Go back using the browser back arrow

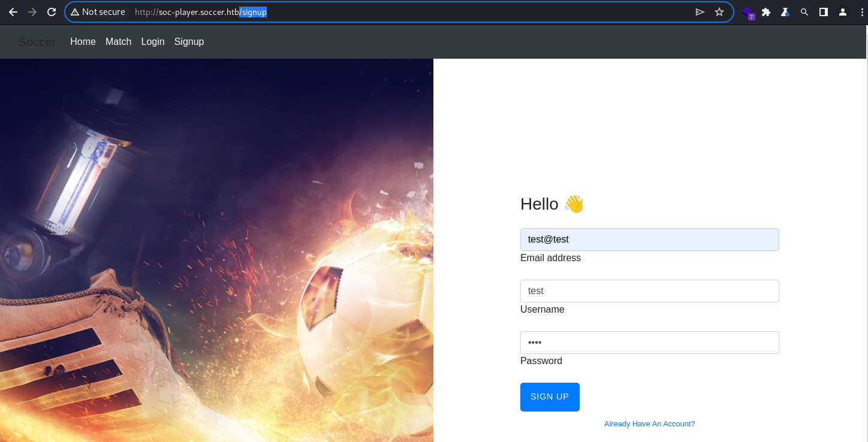tap(13, 12)
